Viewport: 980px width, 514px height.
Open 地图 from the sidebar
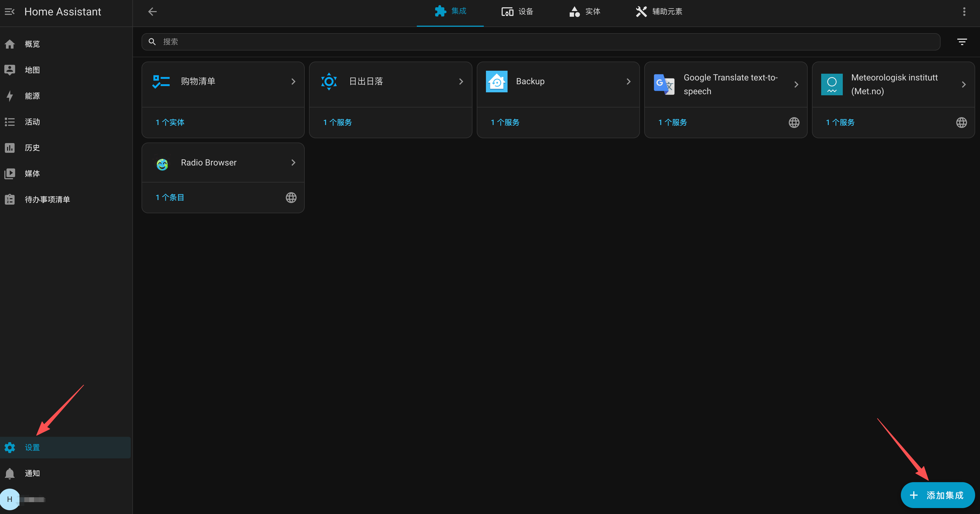pos(32,70)
